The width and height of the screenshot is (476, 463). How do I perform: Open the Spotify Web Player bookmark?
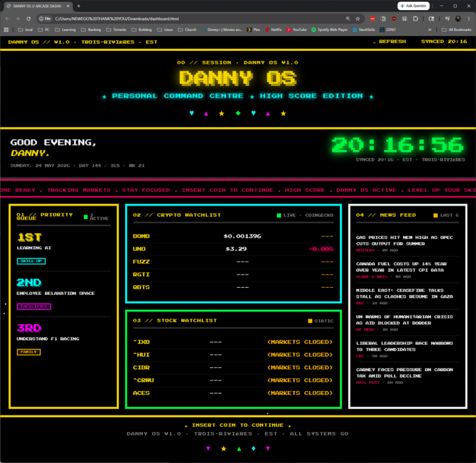coord(329,30)
